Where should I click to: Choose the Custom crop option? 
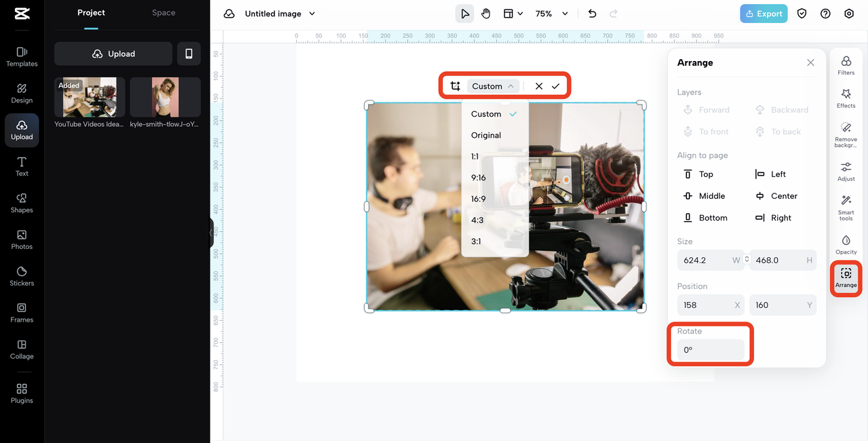pos(494,114)
